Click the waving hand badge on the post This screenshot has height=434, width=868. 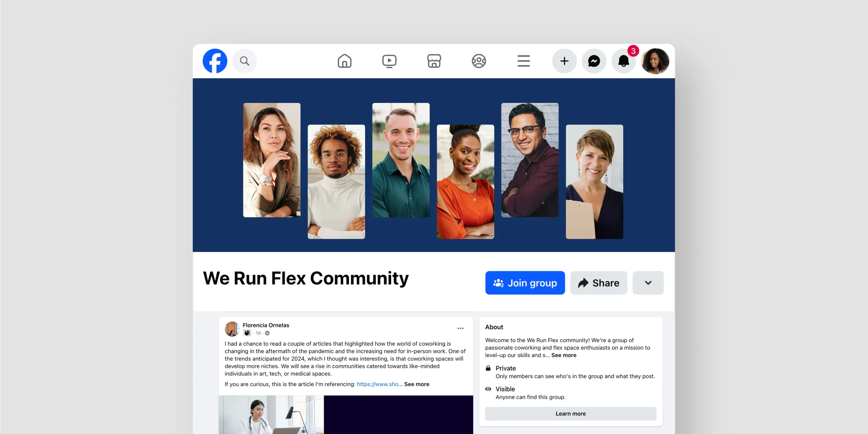click(247, 333)
